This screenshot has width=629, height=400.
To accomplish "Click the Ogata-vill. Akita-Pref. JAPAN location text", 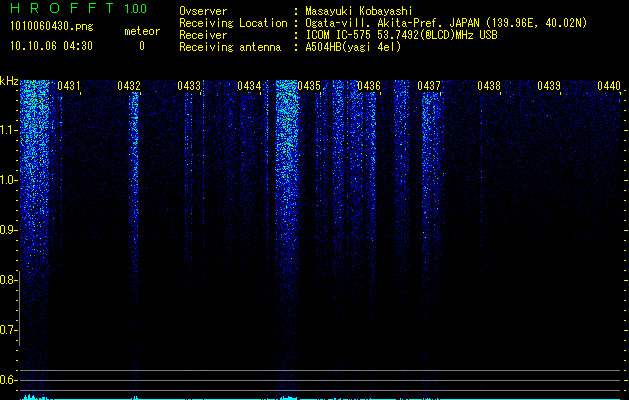I will [x=446, y=23].
